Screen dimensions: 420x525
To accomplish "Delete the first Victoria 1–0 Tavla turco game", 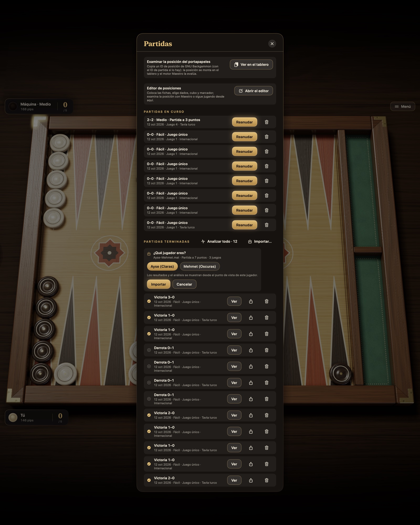I will point(266,318).
